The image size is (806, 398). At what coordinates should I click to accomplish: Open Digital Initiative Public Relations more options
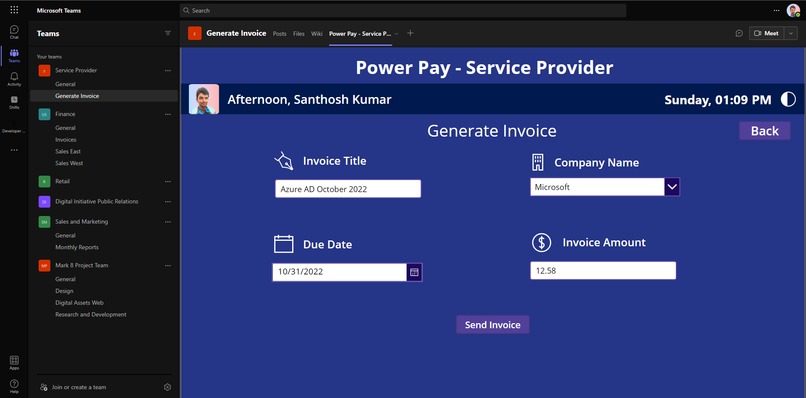pyautogui.click(x=168, y=202)
